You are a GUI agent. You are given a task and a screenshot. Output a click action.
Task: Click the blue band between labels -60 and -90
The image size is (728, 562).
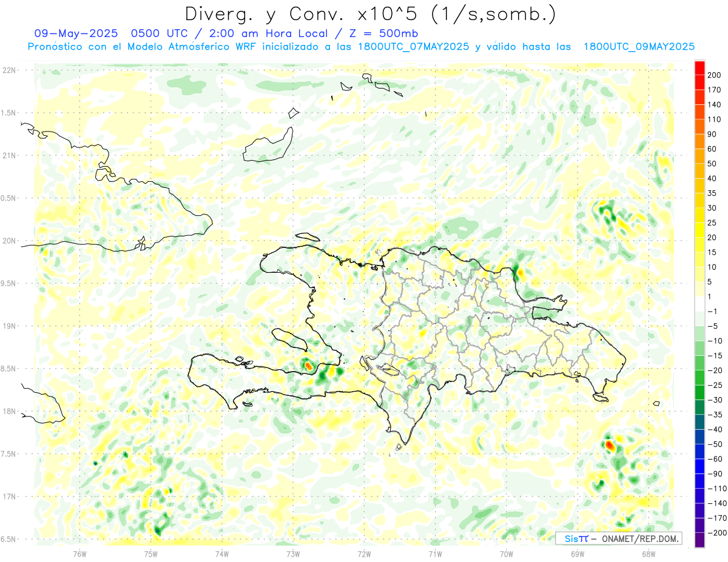pos(699,466)
